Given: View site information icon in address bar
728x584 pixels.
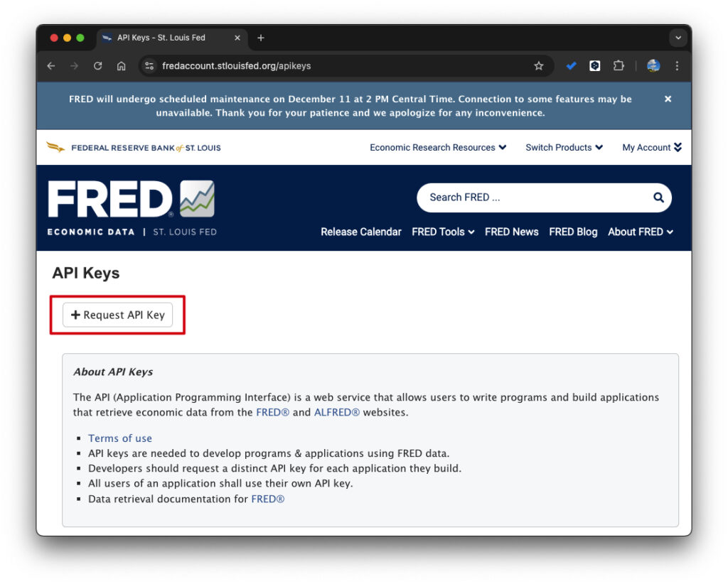Looking at the screenshot, I should click(x=149, y=66).
